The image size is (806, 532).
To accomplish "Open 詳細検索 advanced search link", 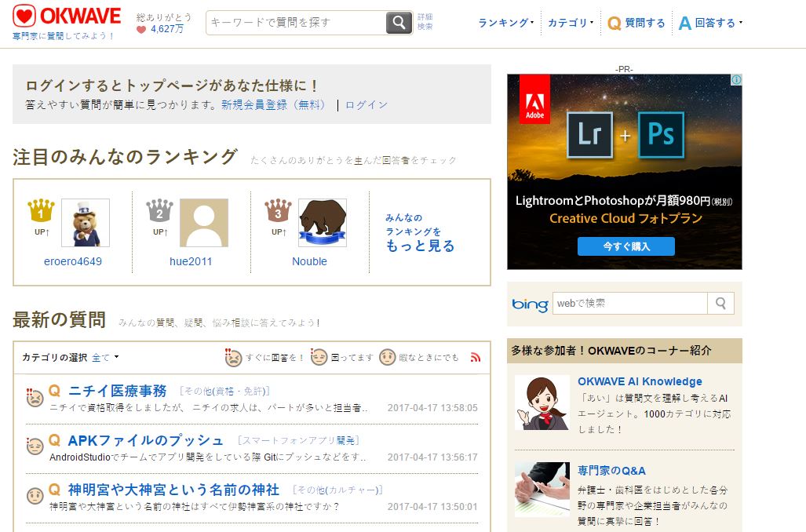I will pos(425,22).
